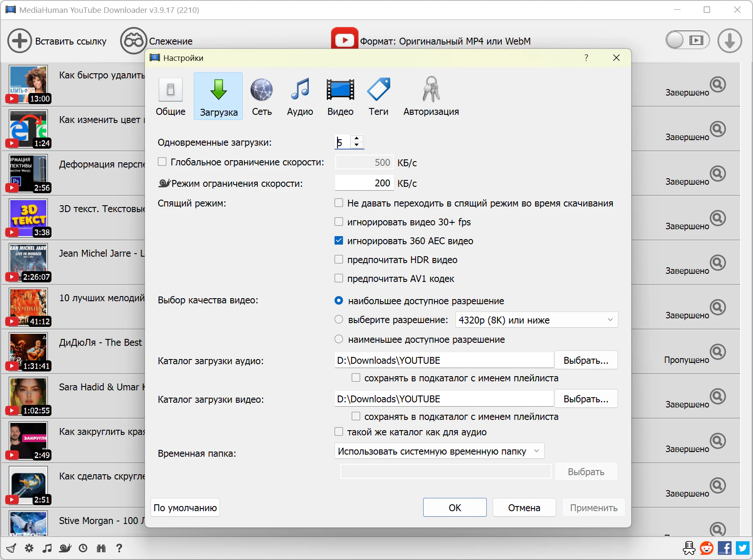Screen dimensions: 753x560
Task: Click the settings dialog help question mark
Action: (586, 58)
